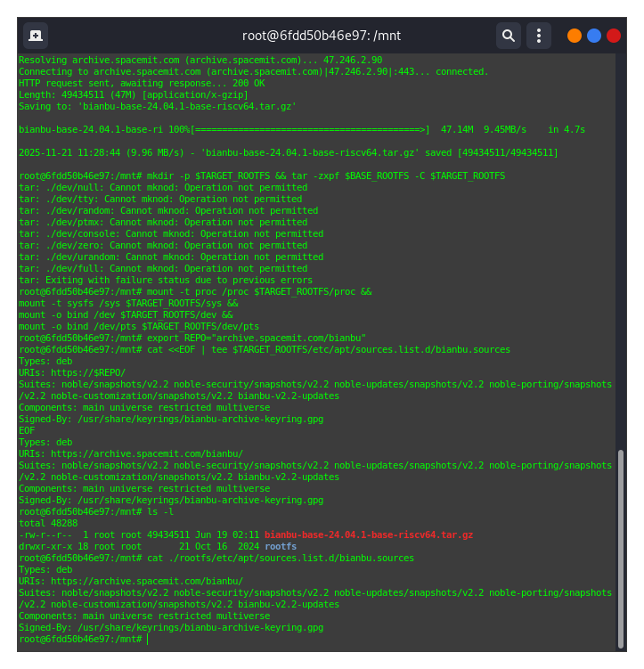Click the 'HTTP request sent' response line
This screenshot has width=644, height=669.
point(142,83)
